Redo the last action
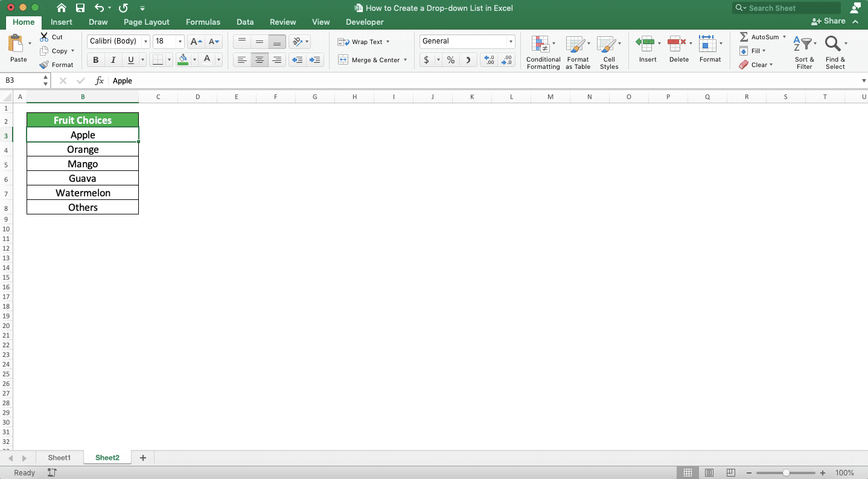 click(x=124, y=8)
